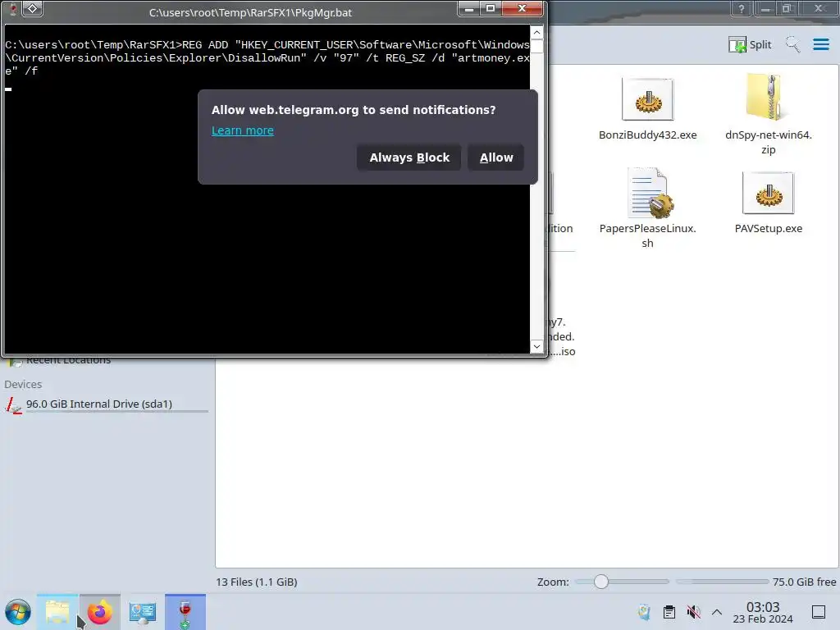
Task: Expand hidden system tray icons
Action: tap(717, 612)
